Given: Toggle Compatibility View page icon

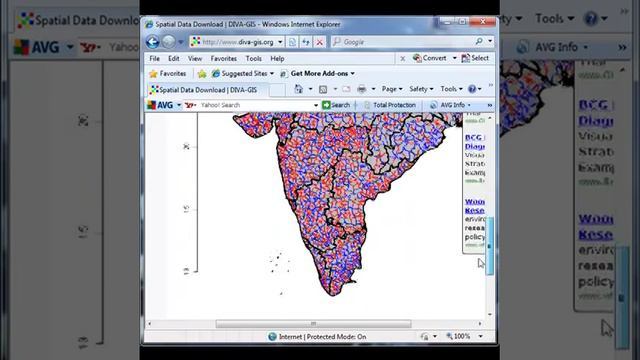Looking at the screenshot, I should [x=292, y=42].
